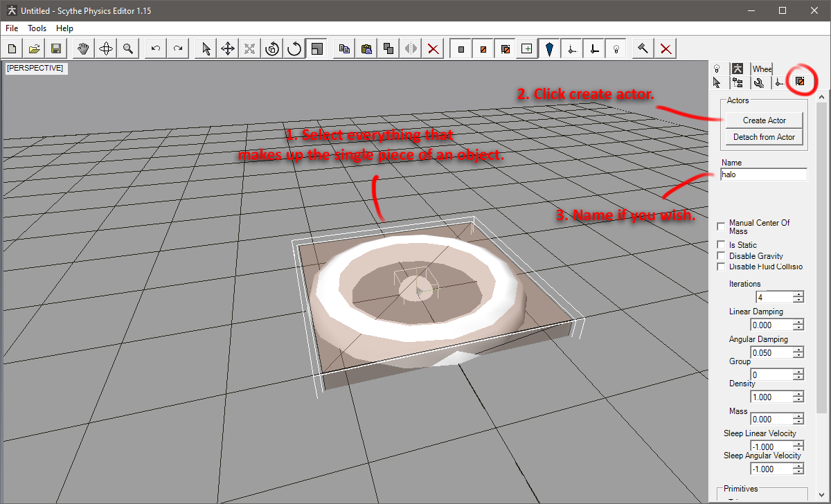
Task: Choose the arrow selection tool in toolbar
Action: 206,48
